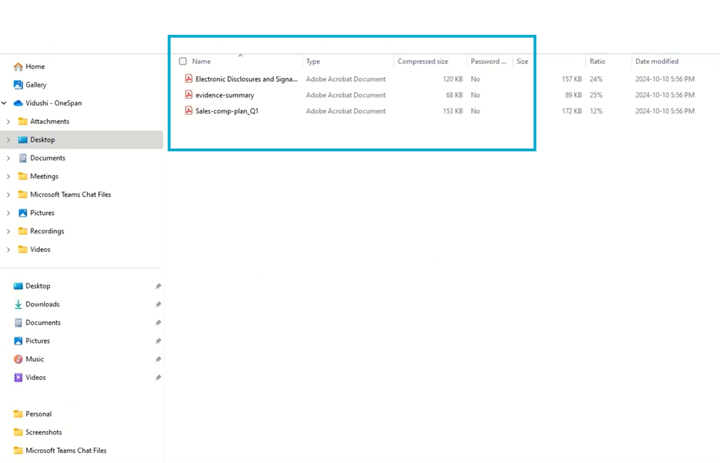Click the PDF icon of Electronic Disclosures file
Screen dimensions: 720x463
pyautogui.click(x=188, y=79)
